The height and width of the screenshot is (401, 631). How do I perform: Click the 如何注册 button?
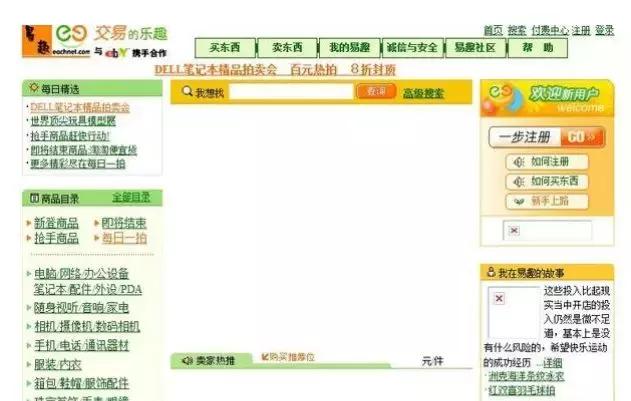(547, 162)
